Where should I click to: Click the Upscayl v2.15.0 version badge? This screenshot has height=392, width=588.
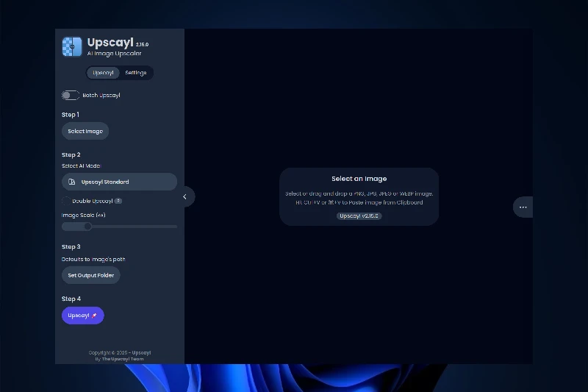click(359, 216)
